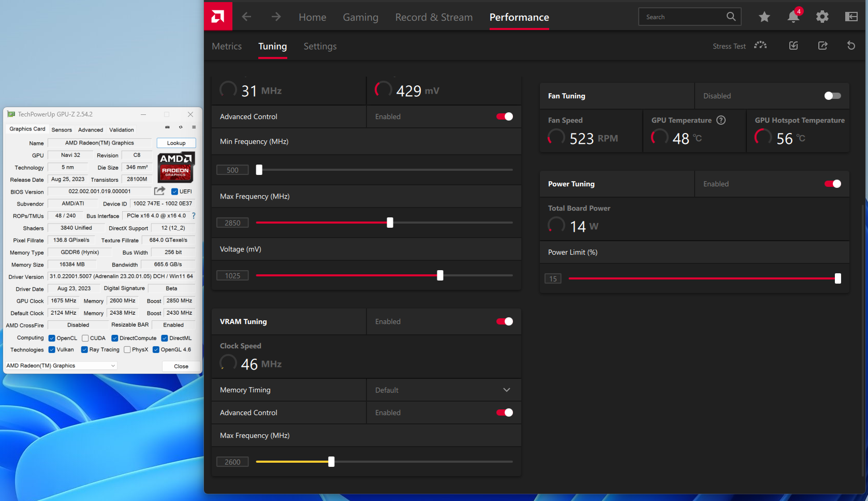Open Advanced tab in GPU-Z
This screenshot has height=501, width=868.
click(x=91, y=130)
